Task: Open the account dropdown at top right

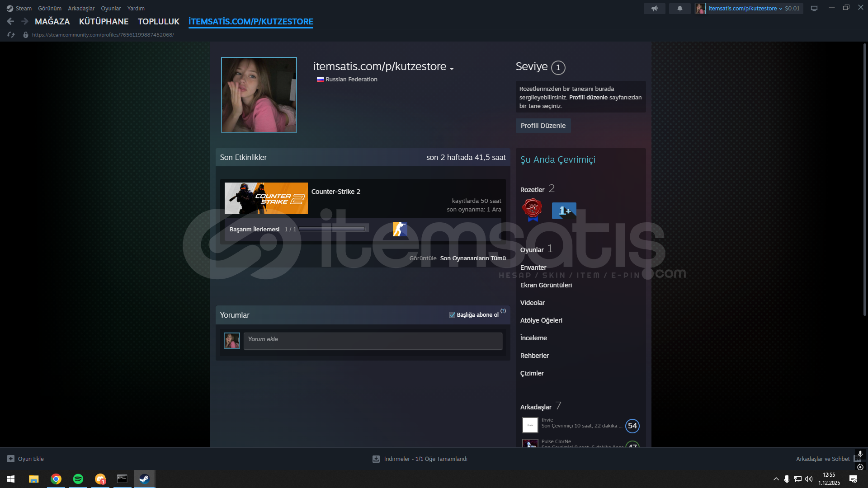Action: (780, 9)
